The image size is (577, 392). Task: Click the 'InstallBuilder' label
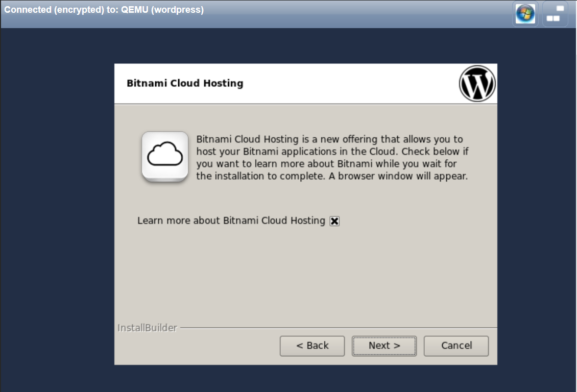[x=147, y=328]
